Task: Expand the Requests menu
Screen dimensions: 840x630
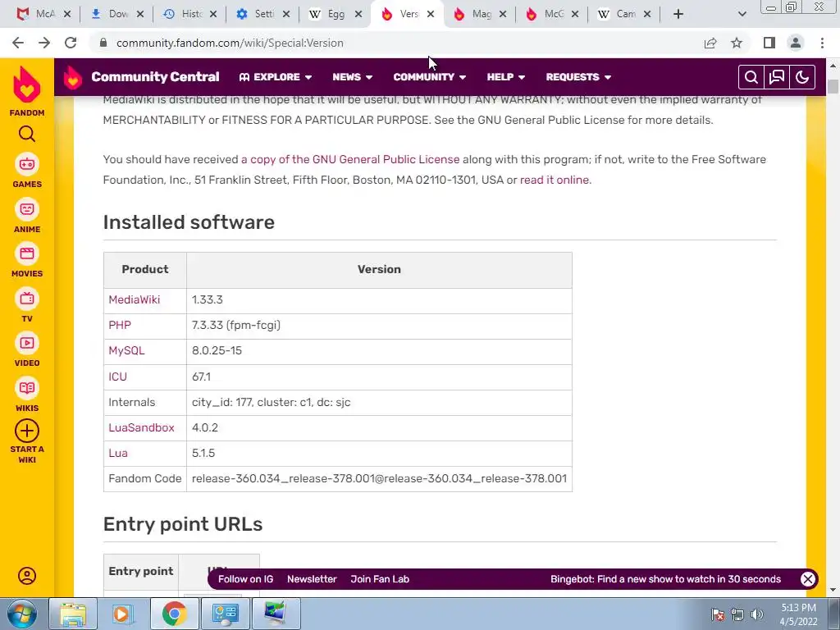Action: pyautogui.click(x=578, y=77)
